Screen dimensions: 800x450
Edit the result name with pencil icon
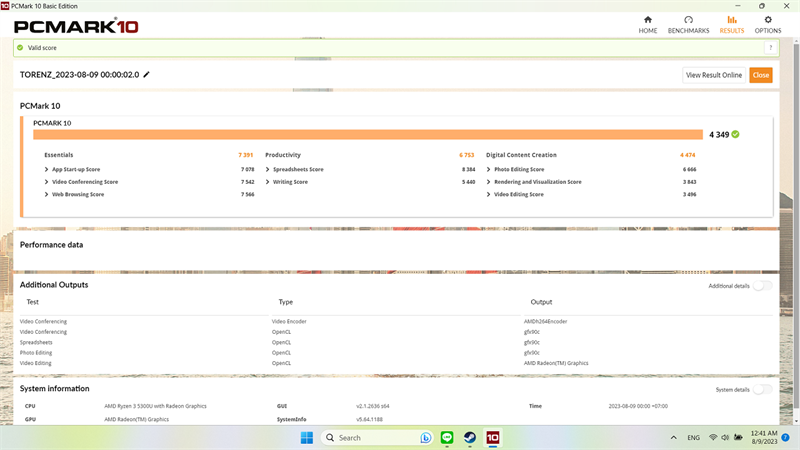(146, 74)
